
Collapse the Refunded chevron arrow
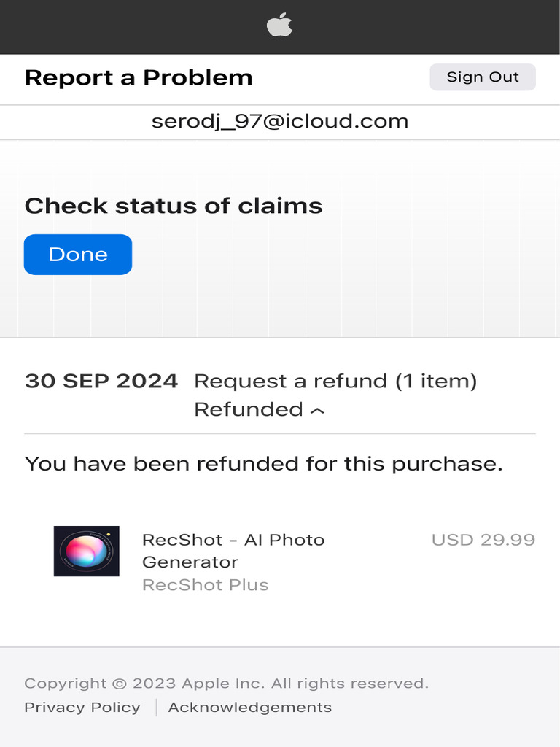pyautogui.click(x=317, y=411)
